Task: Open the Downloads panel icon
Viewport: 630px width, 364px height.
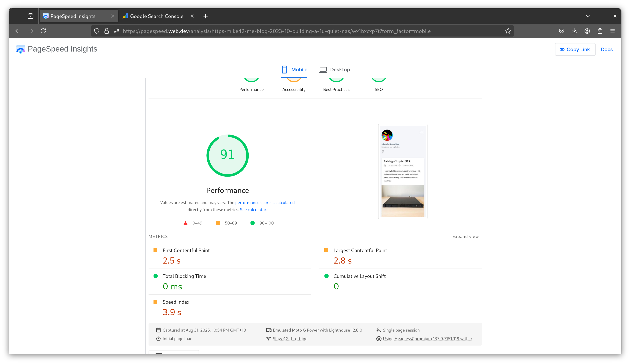Action: coord(574,31)
